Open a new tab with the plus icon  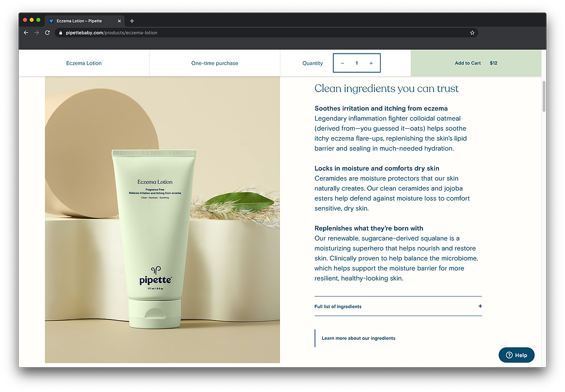click(x=132, y=21)
